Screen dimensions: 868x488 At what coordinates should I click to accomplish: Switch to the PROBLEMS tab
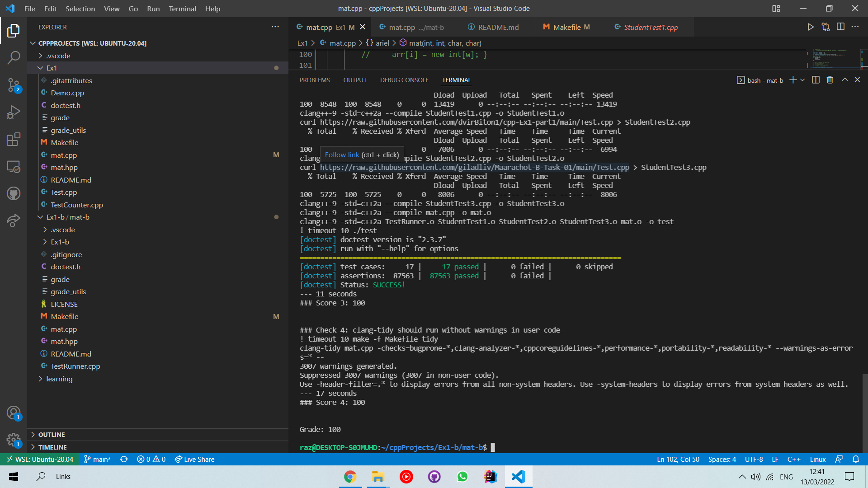click(315, 80)
